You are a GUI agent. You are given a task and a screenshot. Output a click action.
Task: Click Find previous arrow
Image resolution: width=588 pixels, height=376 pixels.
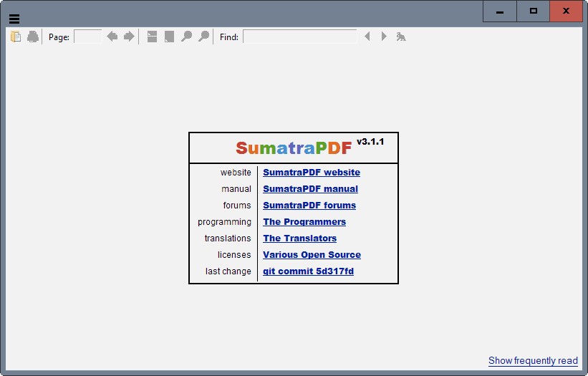367,37
